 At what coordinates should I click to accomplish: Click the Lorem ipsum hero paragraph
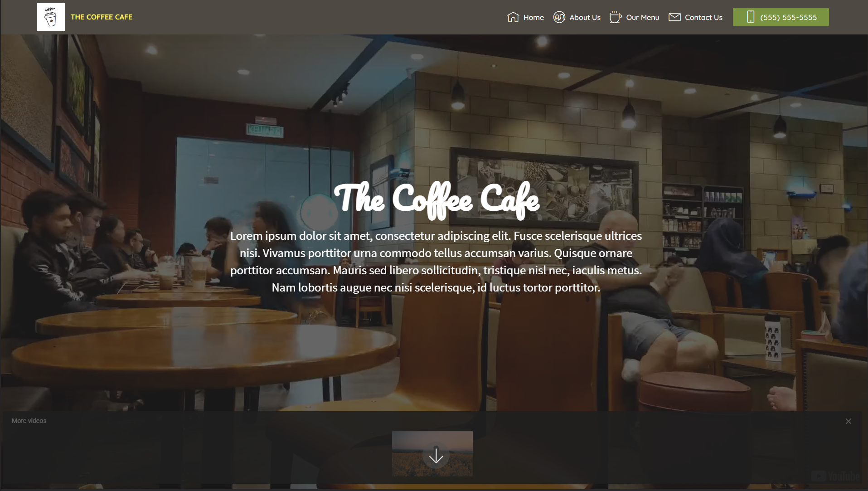click(436, 262)
